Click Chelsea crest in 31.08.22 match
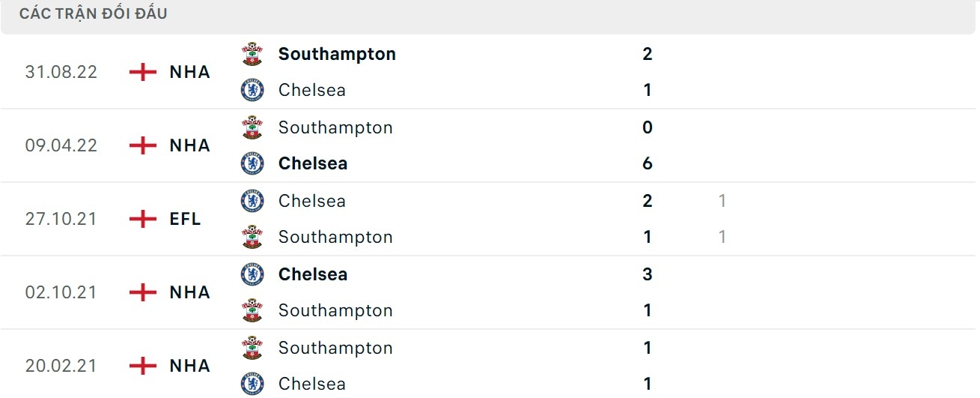Viewport: 980px width, 398px height. click(x=252, y=90)
